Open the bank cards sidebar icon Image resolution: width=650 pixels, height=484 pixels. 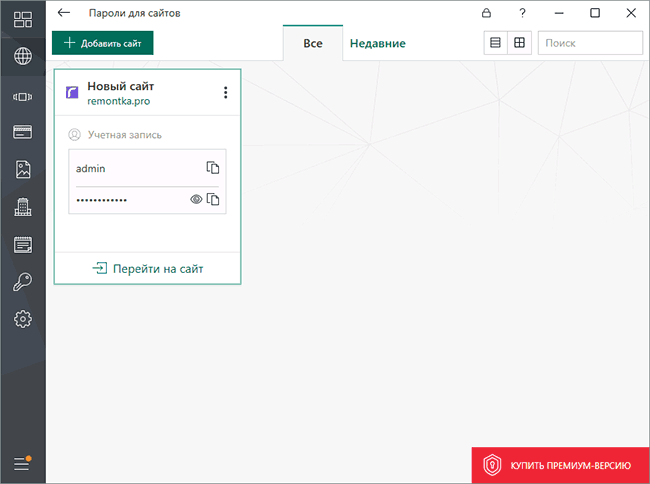pyautogui.click(x=23, y=132)
